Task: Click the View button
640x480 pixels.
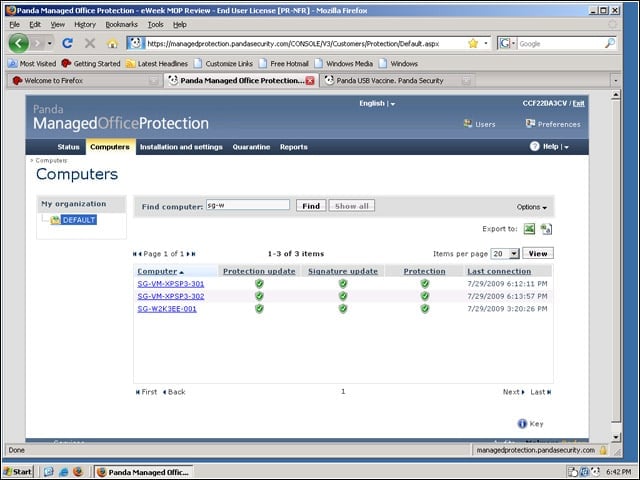Action: (538, 253)
